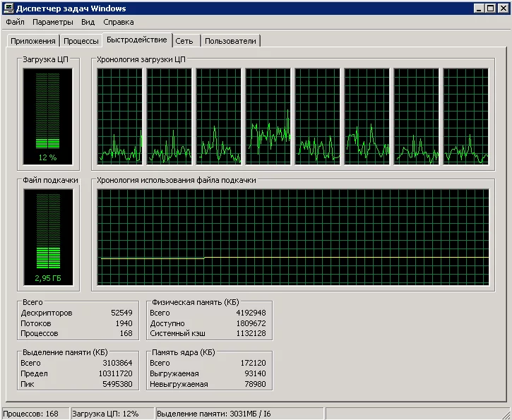
Task: Click the Системный кэш value 1132128
Action: point(251,333)
